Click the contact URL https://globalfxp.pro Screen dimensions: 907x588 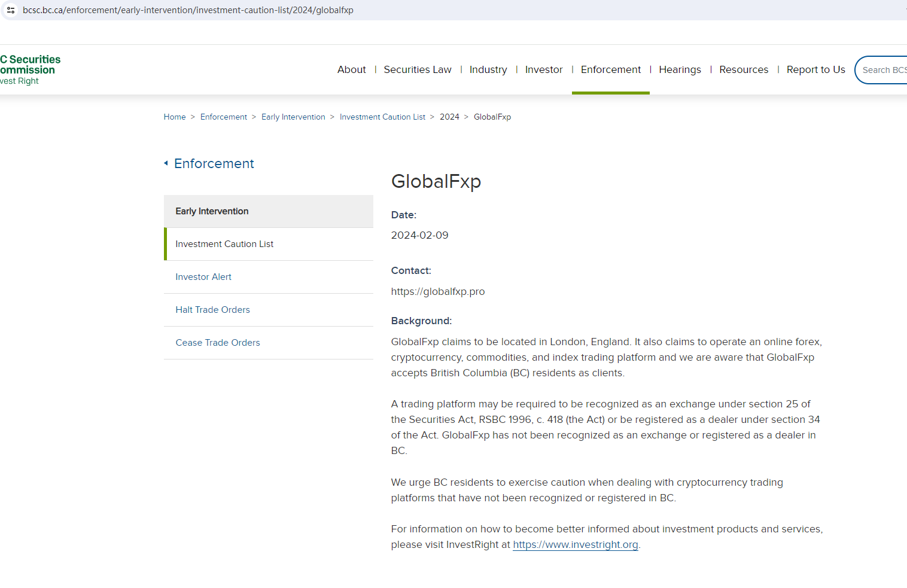coord(438,291)
